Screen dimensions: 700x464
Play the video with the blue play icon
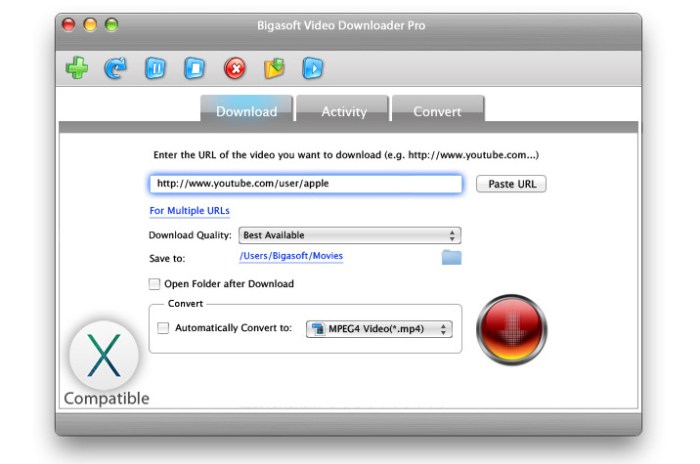point(312,68)
